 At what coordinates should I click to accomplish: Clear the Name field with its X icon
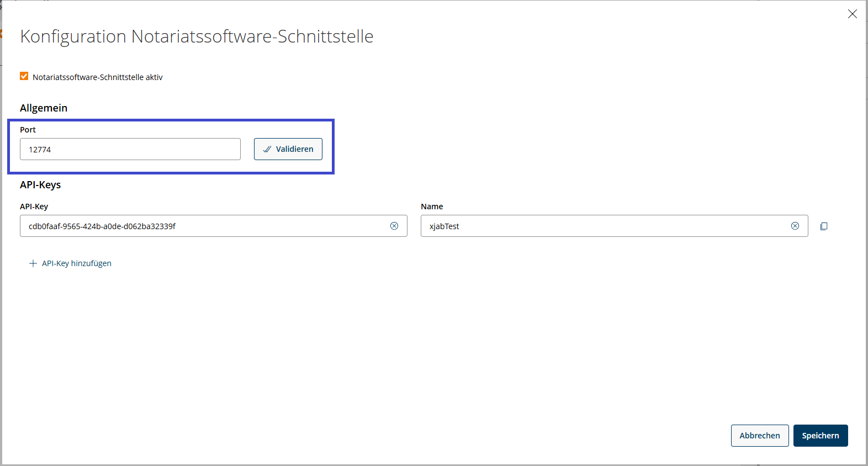(x=795, y=226)
